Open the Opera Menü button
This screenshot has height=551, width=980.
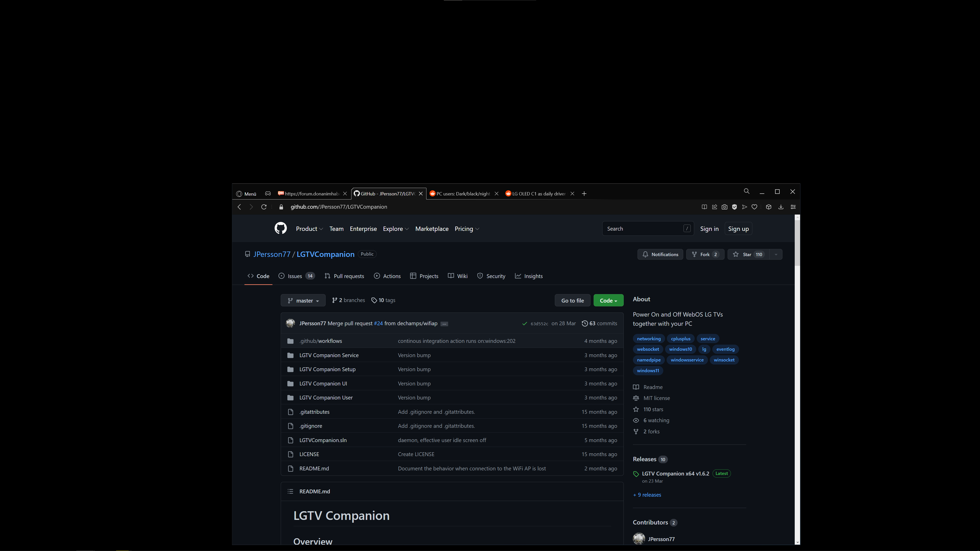(246, 194)
